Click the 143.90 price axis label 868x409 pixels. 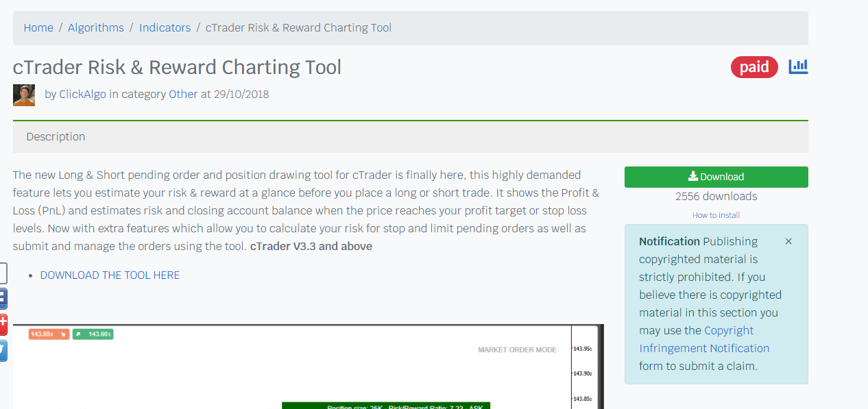pyautogui.click(x=582, y=373)
